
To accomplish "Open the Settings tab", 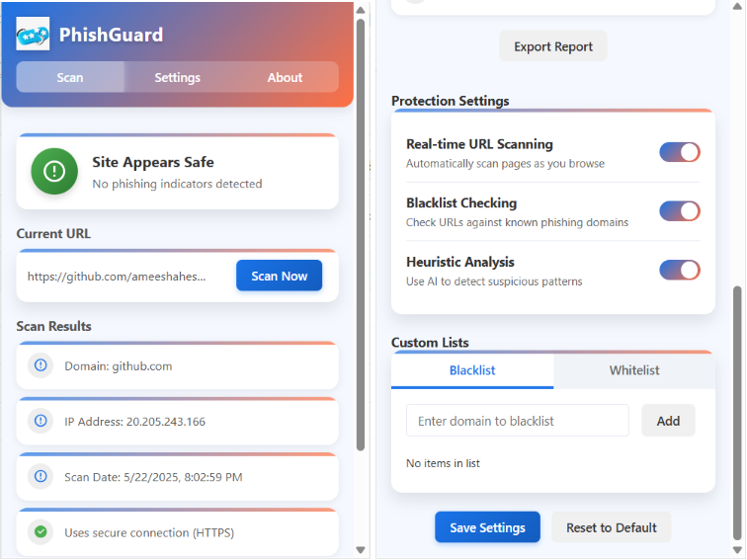I will point(177,77).
